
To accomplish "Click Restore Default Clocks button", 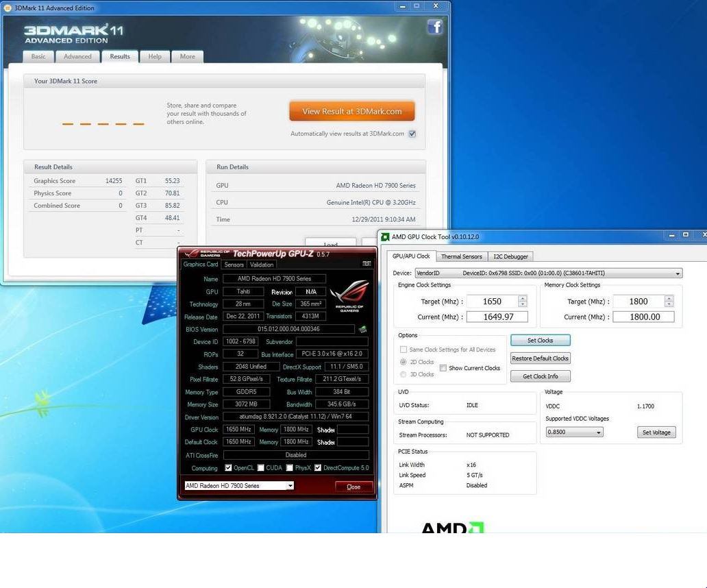I will tap(540, 358).
